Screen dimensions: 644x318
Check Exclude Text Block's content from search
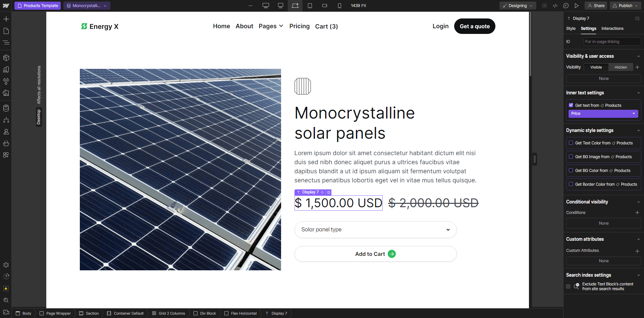click(x=568, y=286)
